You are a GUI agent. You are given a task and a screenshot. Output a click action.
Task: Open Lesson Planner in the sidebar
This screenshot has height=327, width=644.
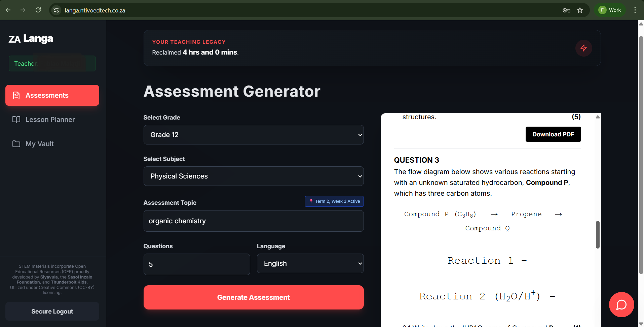click(x=52, y=120)
